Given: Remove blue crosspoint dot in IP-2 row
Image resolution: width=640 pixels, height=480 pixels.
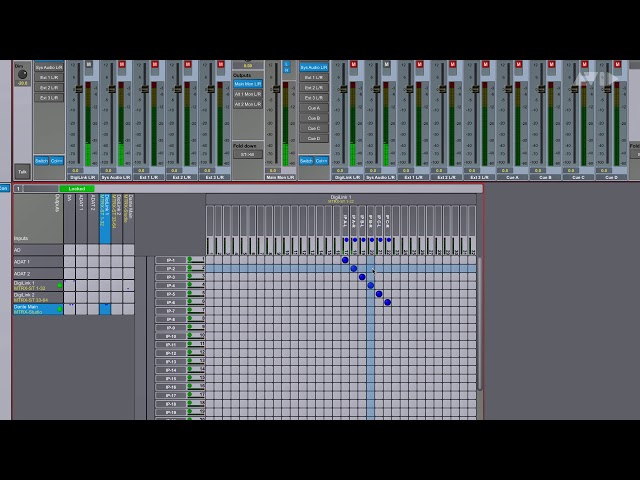Looking at the screenshot, I should coord(353,268).
